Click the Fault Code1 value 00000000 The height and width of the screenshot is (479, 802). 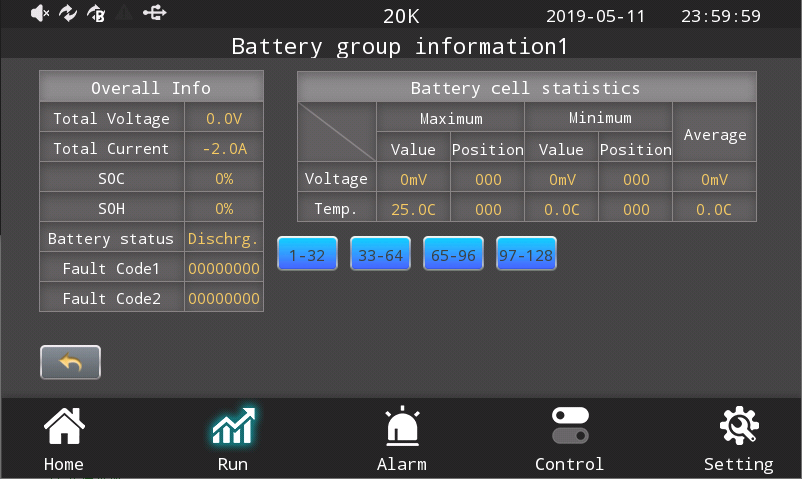tap(224, 269)
